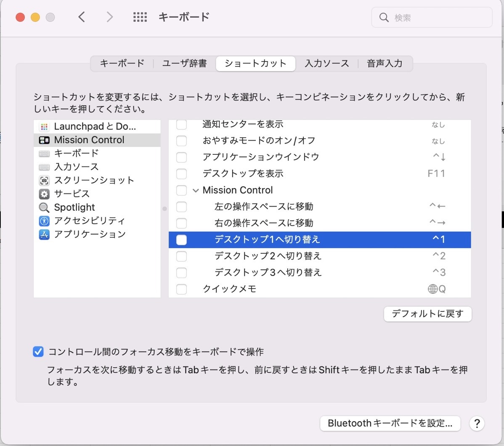Screen dimensions: 504x446
Task: Click the アプリケーション App Store icon
Action: [44, 234]
